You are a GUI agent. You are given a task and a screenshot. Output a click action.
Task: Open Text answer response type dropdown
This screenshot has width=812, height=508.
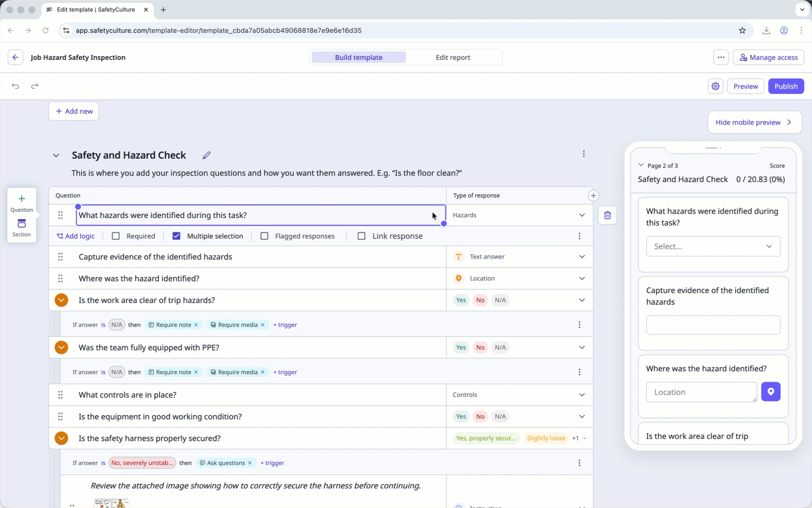point(520,257)
